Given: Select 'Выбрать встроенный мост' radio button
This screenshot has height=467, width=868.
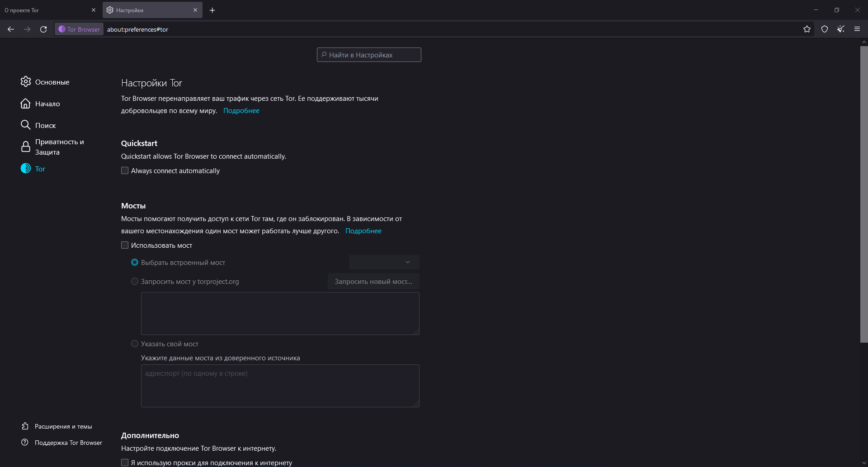Looking at the screenshot, I should click(x=135, y=262).
